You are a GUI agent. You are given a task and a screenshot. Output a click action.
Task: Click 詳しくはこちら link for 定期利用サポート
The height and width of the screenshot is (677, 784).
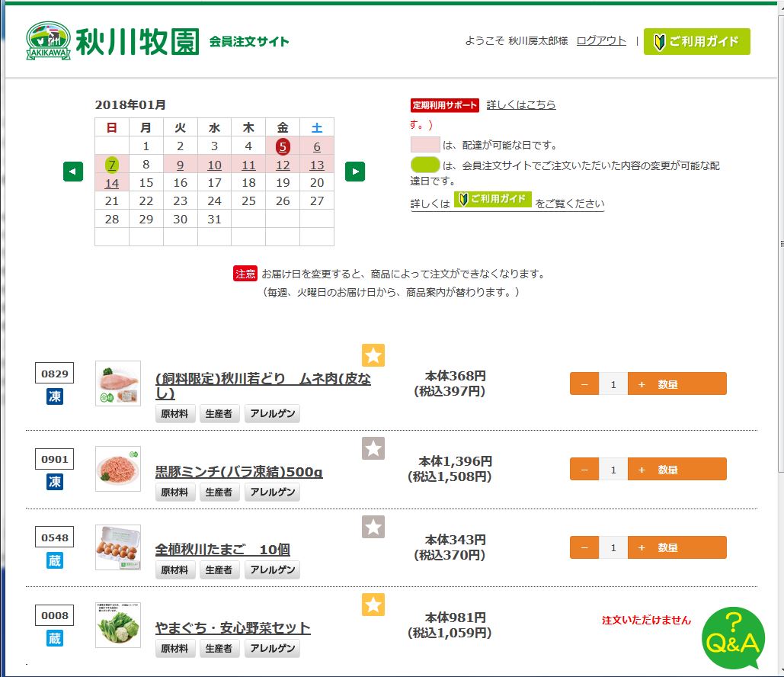click(x=521, y=104)
